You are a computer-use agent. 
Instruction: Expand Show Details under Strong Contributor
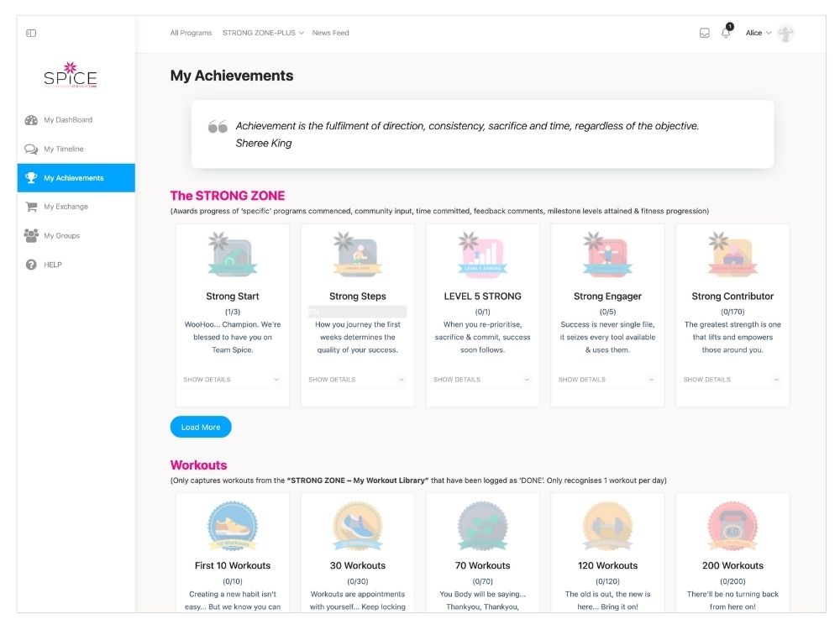pos(732,380)
